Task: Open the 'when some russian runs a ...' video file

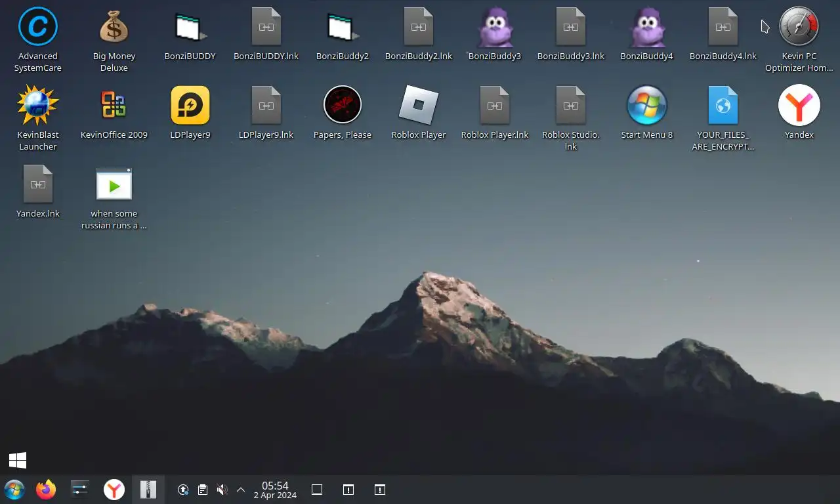Action: pyautogui.click(x=114, y=184)
